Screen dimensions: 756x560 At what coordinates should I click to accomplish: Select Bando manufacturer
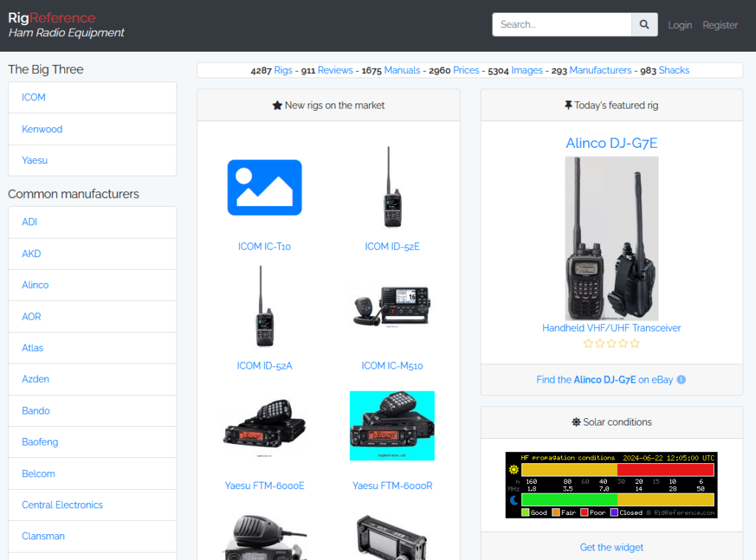tap(92, 411)
